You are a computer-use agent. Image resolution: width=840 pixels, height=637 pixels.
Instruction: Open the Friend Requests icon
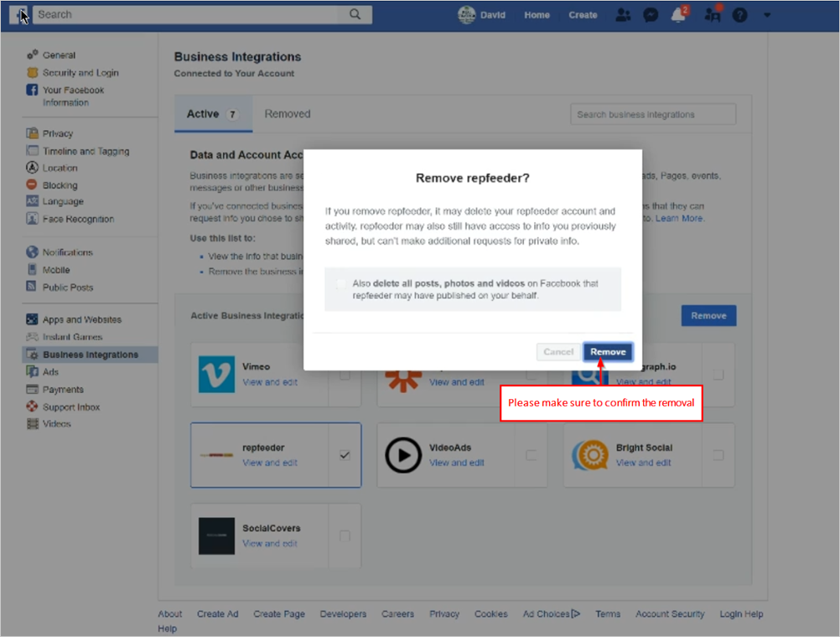(623, 15)
